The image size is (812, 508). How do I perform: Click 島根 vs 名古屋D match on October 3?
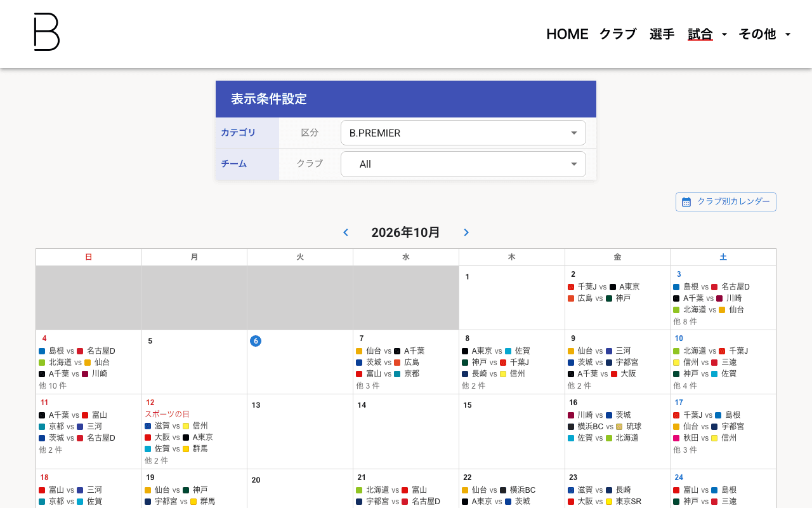click(x=712, y=287)
